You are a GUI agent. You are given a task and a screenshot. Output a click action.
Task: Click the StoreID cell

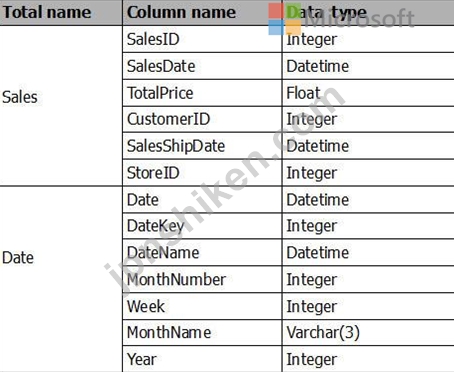pyautogui.click(x=202, y=173)
